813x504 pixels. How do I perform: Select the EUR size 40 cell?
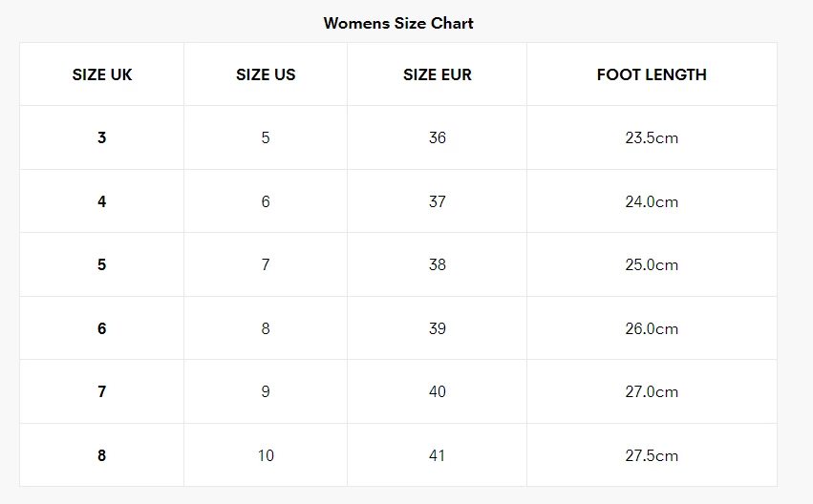(x=437, y=391)
